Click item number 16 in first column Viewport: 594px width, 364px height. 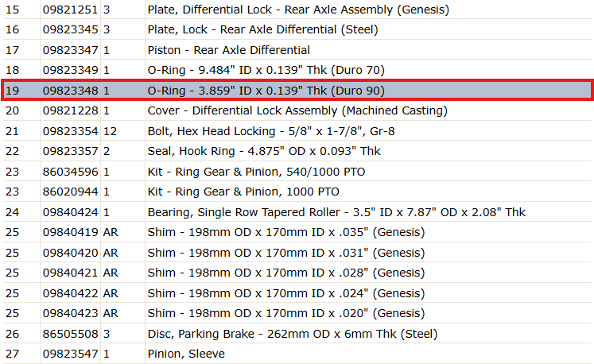tap(12, 29)
